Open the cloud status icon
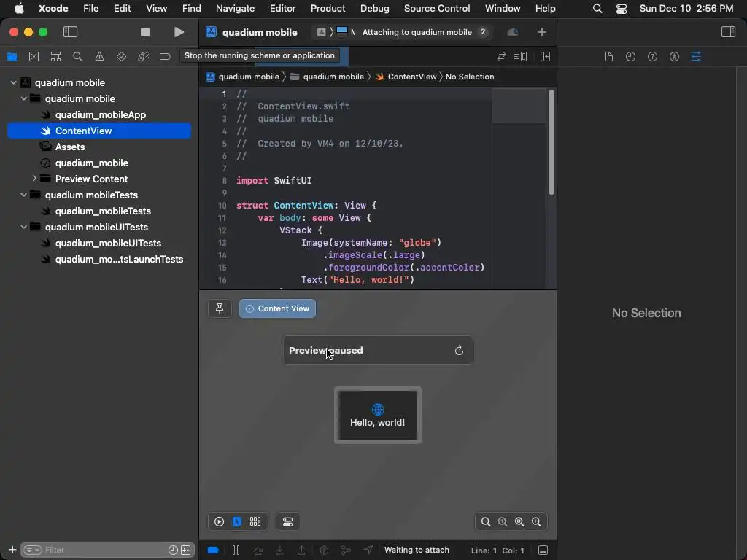 pos(513,32)
